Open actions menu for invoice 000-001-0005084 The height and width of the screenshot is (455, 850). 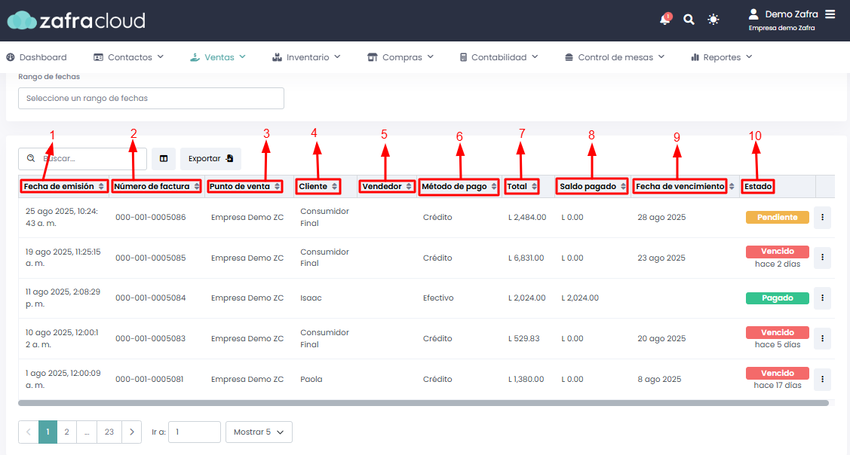pyautogui.click(x=822, y=298)
